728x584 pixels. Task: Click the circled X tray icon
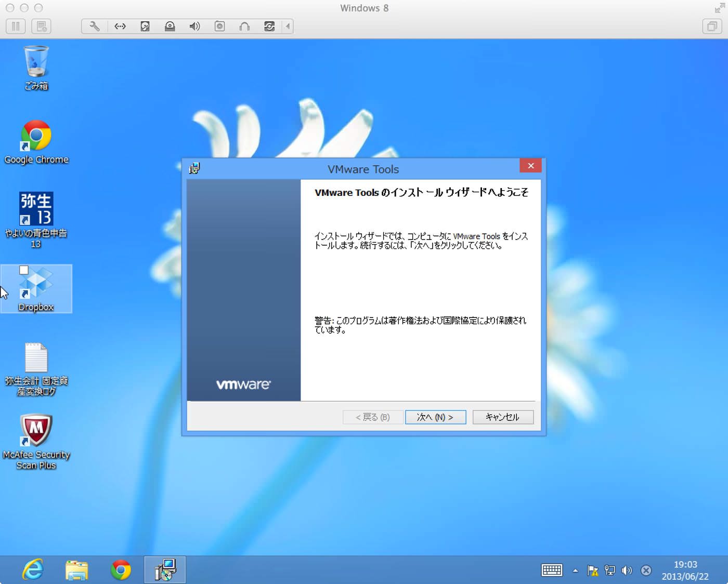point(646,570)
